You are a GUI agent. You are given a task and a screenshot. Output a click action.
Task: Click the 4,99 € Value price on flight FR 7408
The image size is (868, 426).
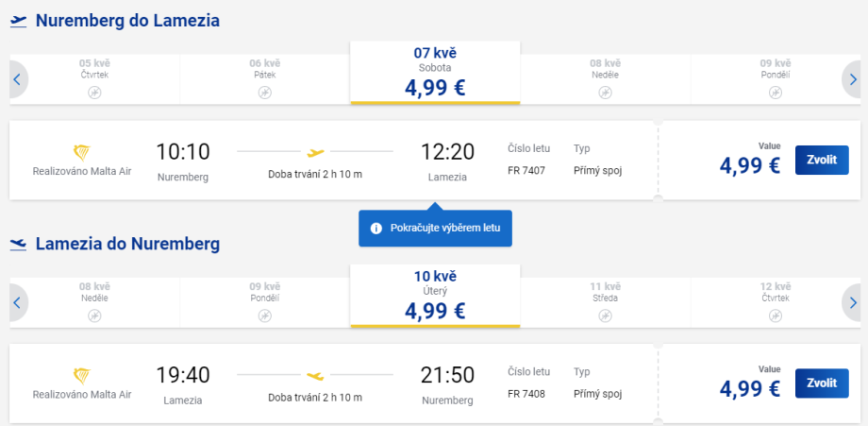[x=749, y=388]
